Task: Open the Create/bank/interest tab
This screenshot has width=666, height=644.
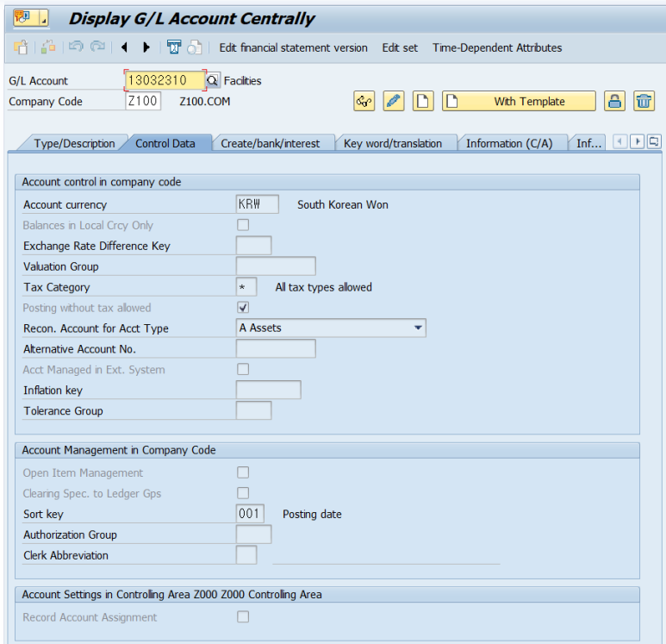Action: [271, 143]
